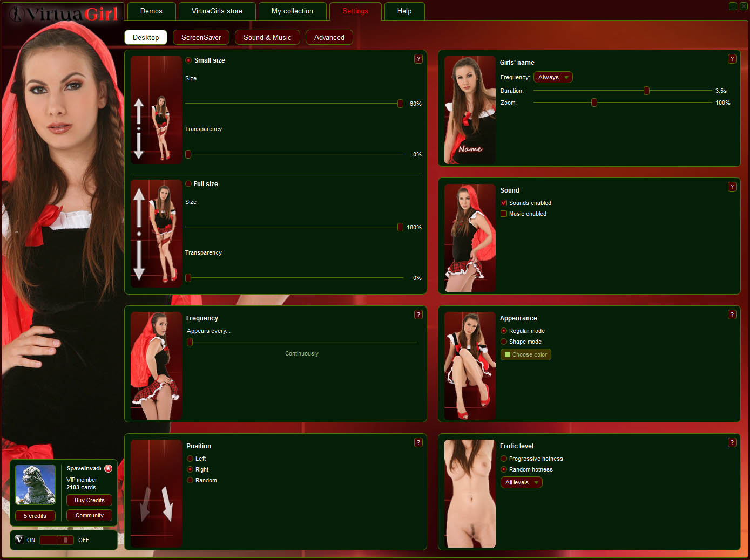The height and width of the screenshot is (560, 750).
Task: Click the VIP star badge beside username
Action: click(108, 468)
